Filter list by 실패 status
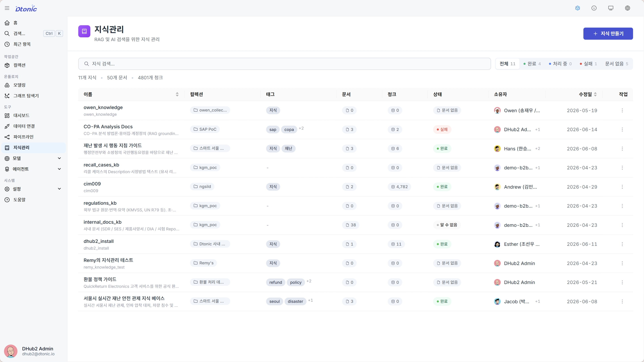 pos(588,64)
